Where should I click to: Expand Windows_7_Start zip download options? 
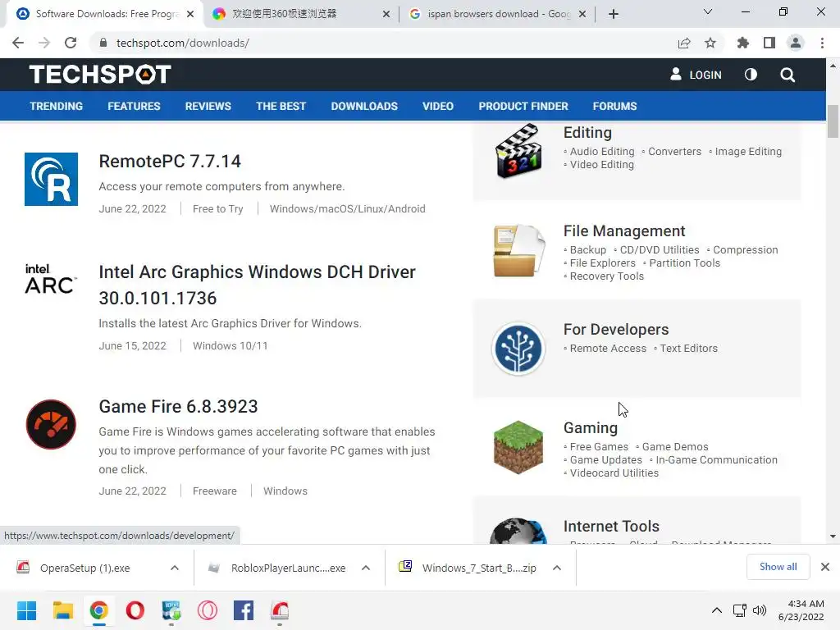click(x=557, y=568)
